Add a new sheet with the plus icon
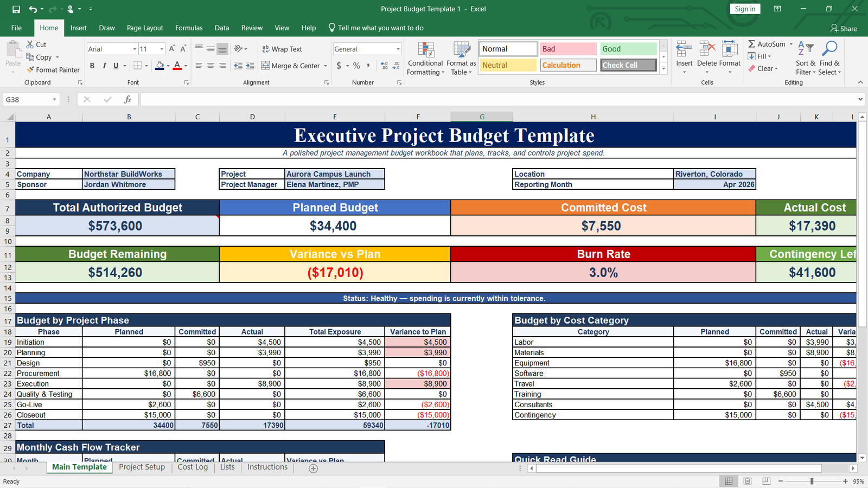The width and height of the screenshot is (868, 488). point(313,468)
